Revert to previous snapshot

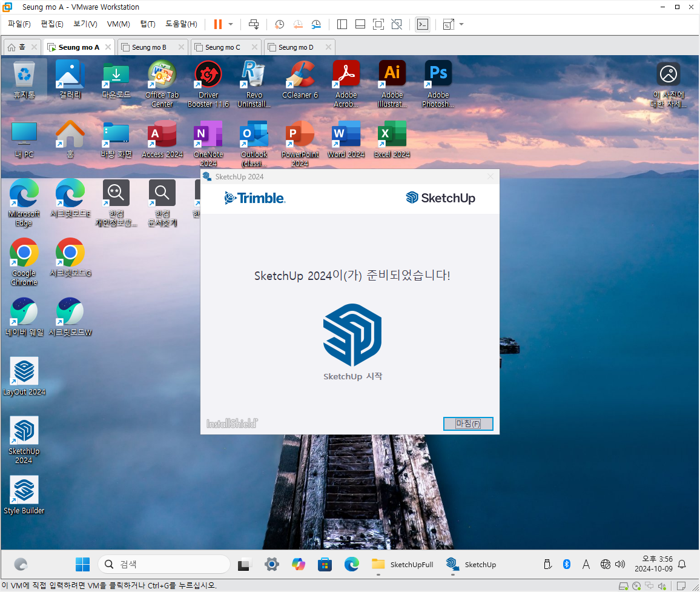[x=298, y=24]
